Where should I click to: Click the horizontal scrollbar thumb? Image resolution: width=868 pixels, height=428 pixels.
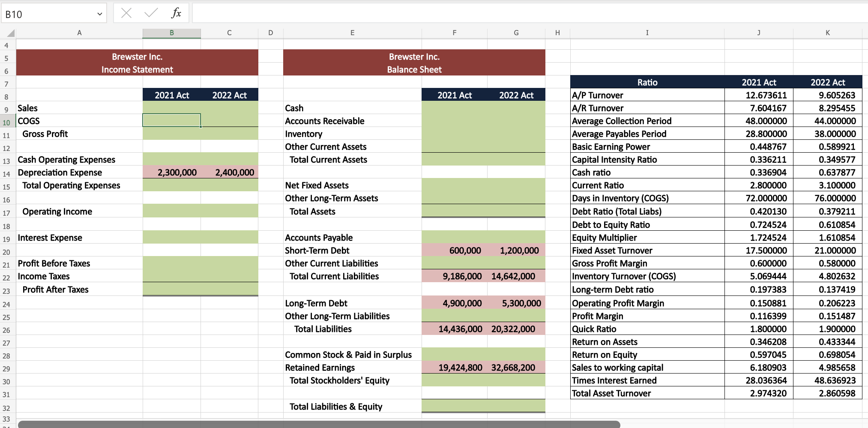tap(319, 424)
